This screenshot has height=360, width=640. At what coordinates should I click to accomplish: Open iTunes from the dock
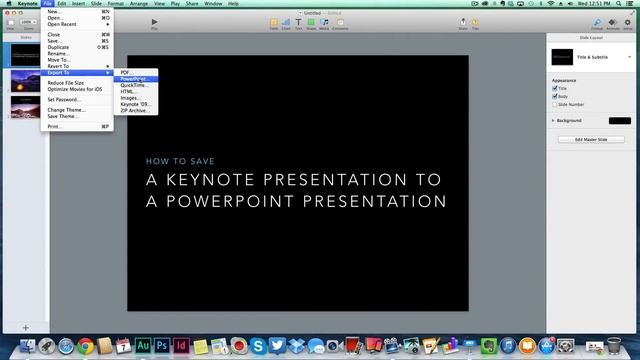pos(508,346)
